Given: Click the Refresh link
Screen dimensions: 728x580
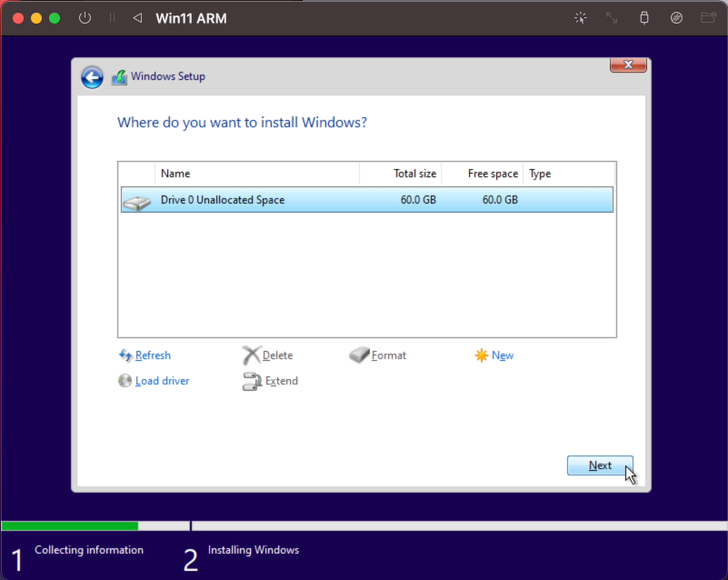Looking at the screenshot, I should (153, 355).
